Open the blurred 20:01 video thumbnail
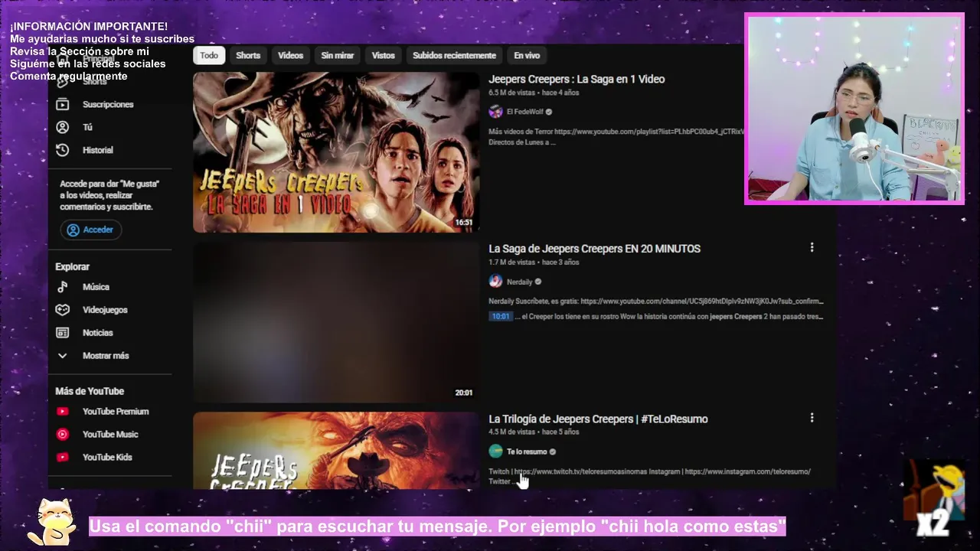This screenshot has height=551, width=980. pyautogui.click(x=336, y=322)
